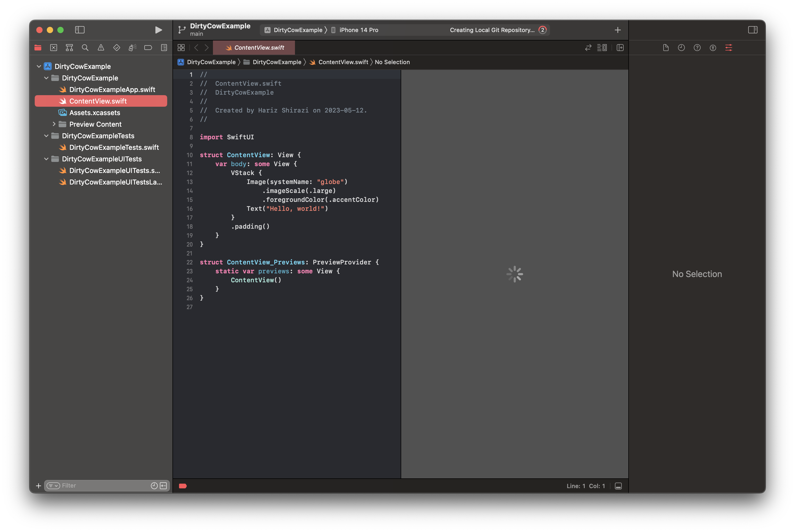
Task: Show the Attributes inspector
Action: [x=728, y=48]
